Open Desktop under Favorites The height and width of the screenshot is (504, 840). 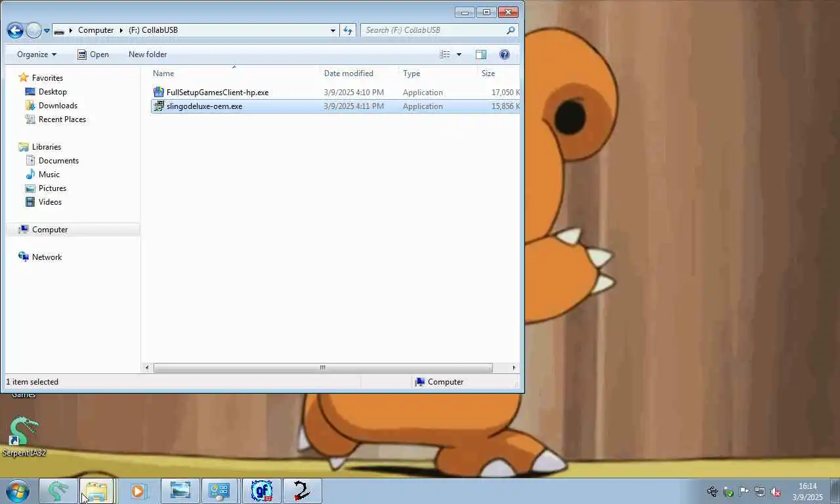click(52, 92)
